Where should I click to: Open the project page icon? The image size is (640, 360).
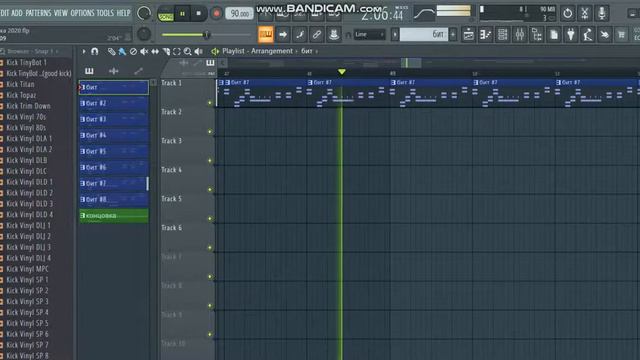pos(554,35)
